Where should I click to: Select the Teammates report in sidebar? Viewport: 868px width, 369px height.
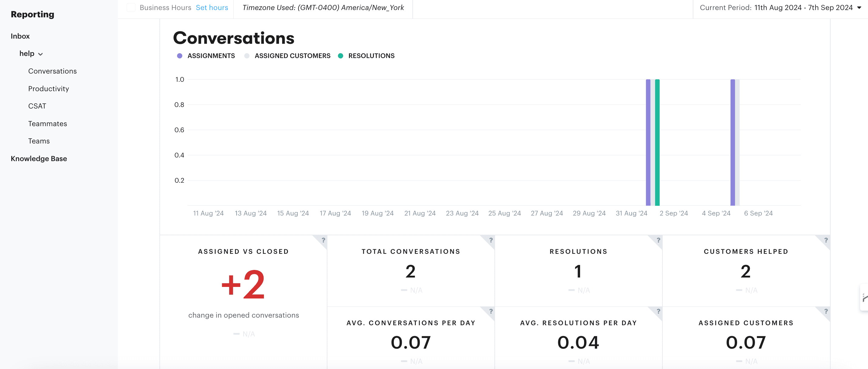point(47,123)
